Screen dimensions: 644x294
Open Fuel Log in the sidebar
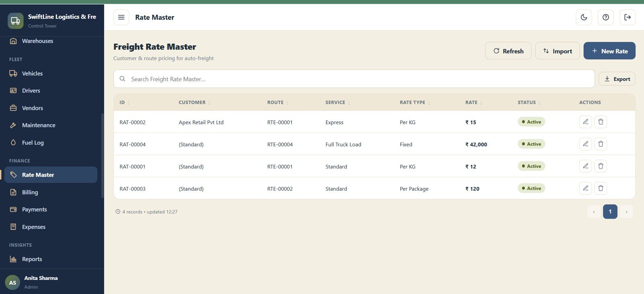(x=51, y=143)
